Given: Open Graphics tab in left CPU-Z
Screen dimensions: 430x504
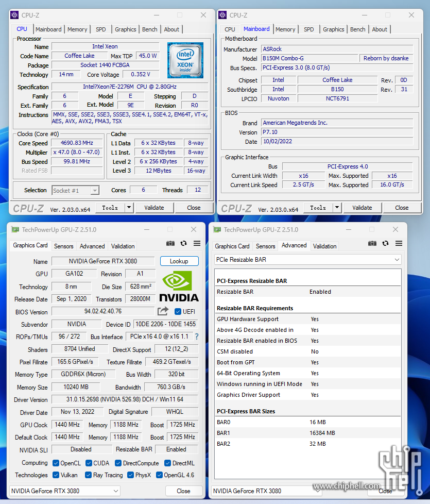Looking at the screenshot, I should pos(126,29).
